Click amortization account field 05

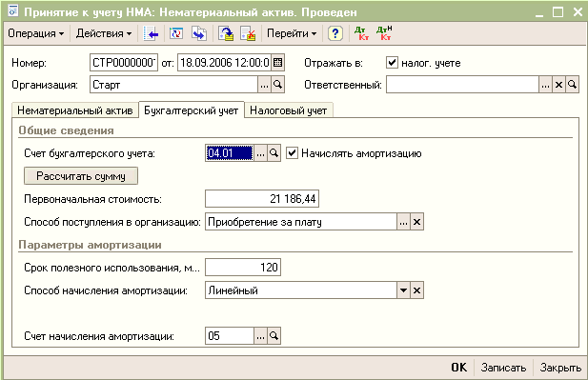pos(230,336)
